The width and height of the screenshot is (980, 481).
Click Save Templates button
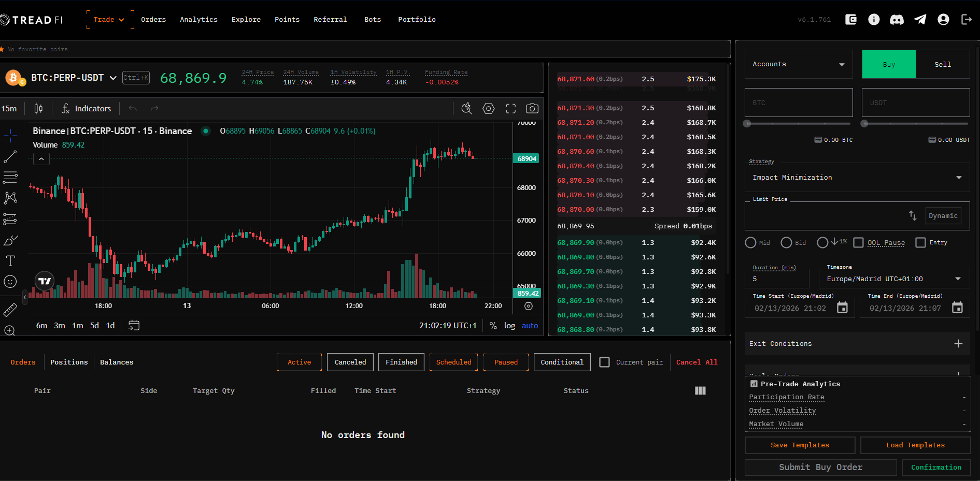pyautogui.click(x=800, y=445)
